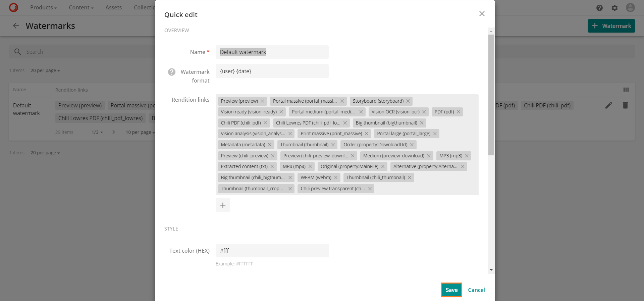Open the Products menu dropdown

(x=44, y=7)
